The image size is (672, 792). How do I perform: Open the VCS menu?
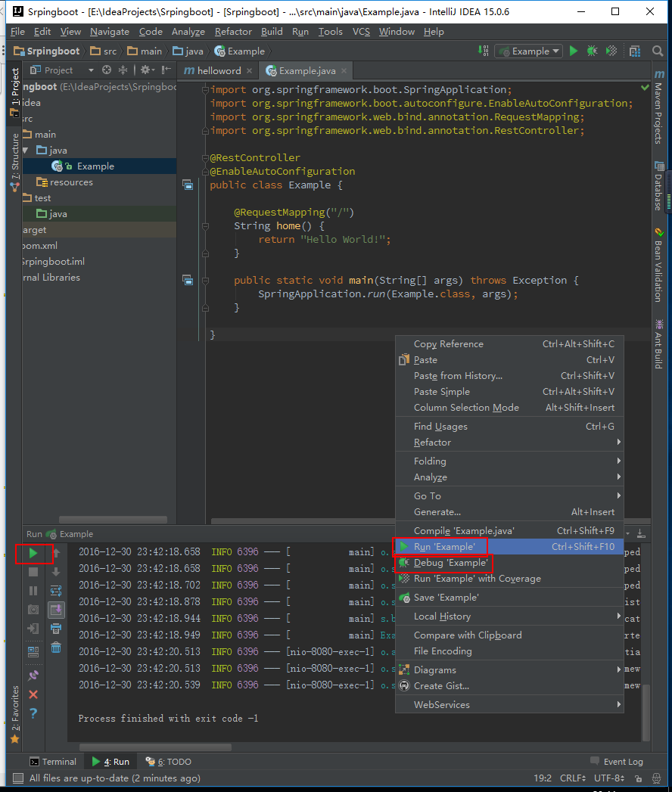click(x=361, y=31)
